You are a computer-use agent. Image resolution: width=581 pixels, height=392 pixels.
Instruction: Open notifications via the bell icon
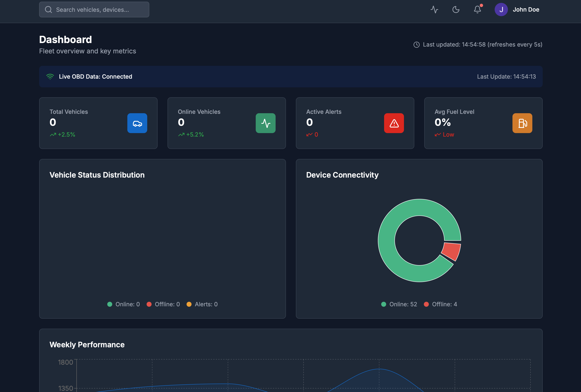tap(477, 10)
